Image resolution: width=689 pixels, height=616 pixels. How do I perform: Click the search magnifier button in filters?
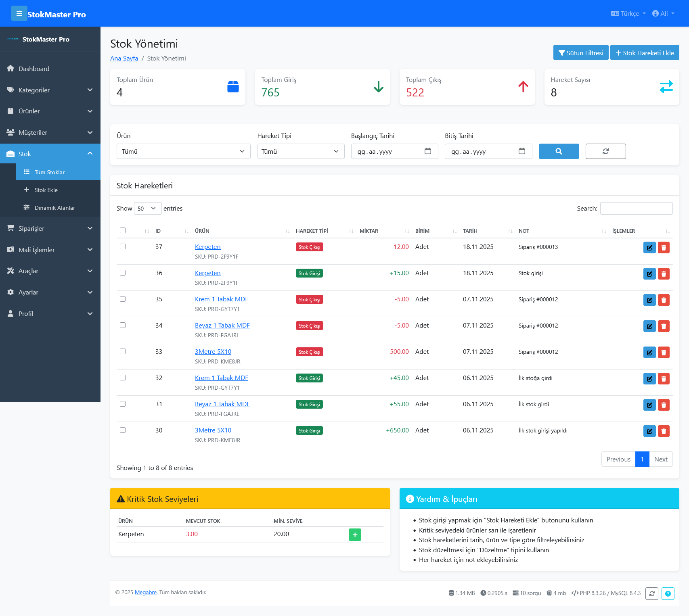pyautogui.click(x=559, y=151)
